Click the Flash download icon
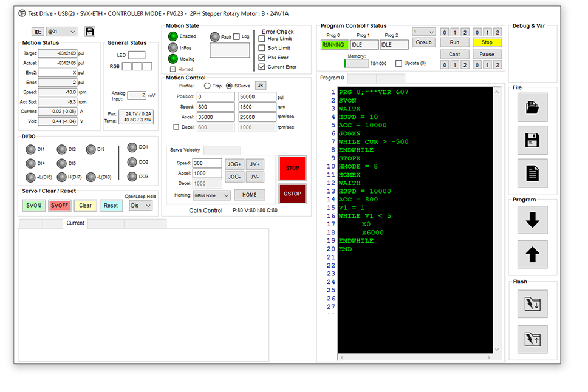588x392 pixels. 532,303
